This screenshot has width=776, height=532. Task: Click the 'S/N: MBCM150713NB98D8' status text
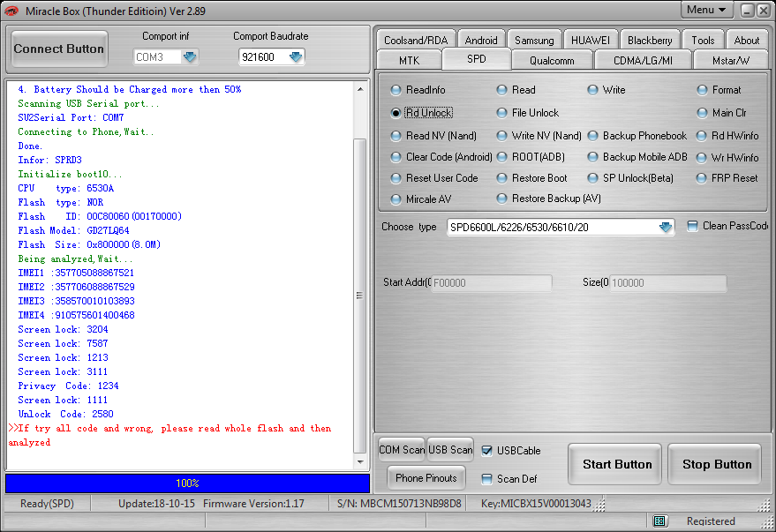pyautogui.click(x=399, y=503)
